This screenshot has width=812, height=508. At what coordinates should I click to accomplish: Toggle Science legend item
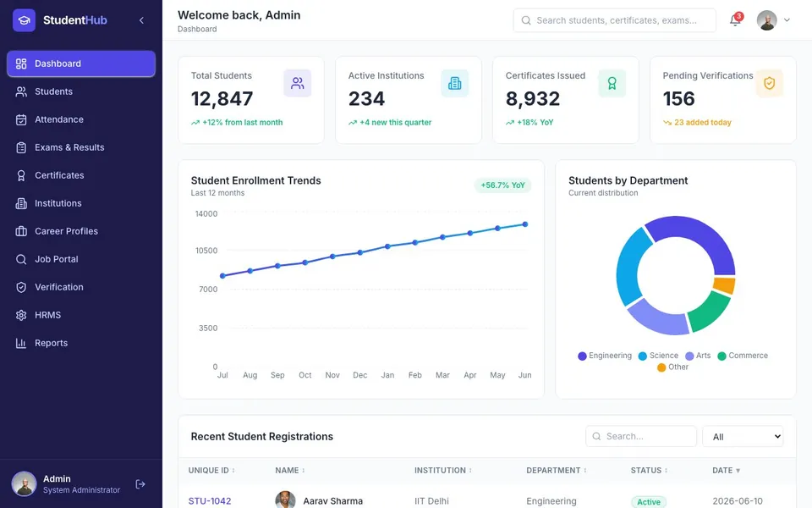click(659, 356)
